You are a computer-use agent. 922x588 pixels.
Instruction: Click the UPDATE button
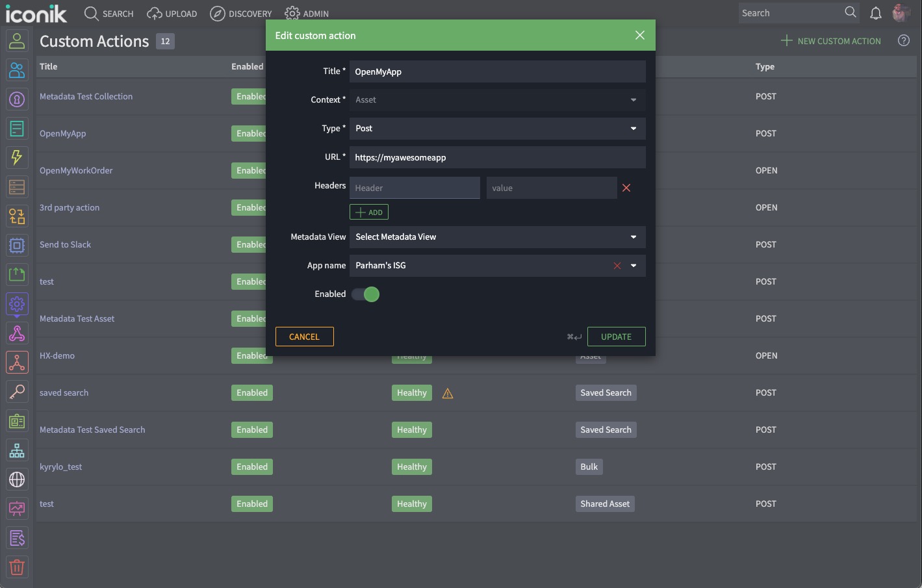615,337
